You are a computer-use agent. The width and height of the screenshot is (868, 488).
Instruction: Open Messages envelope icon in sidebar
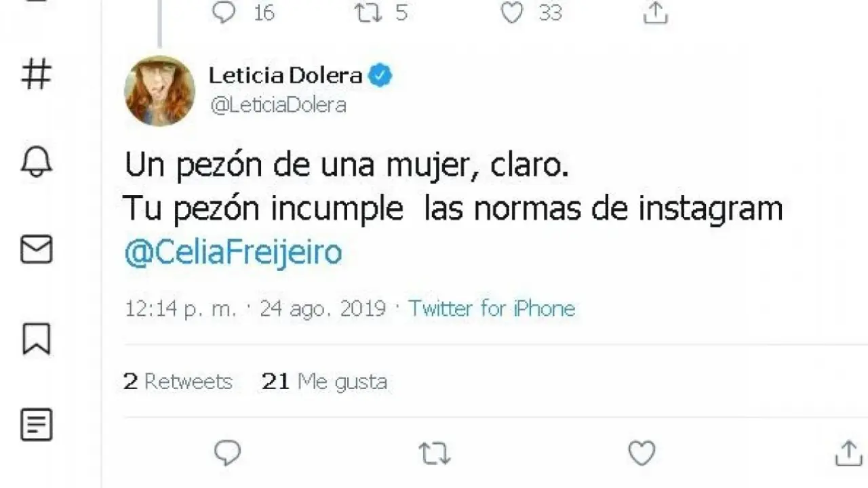click(x=37, y=249)
